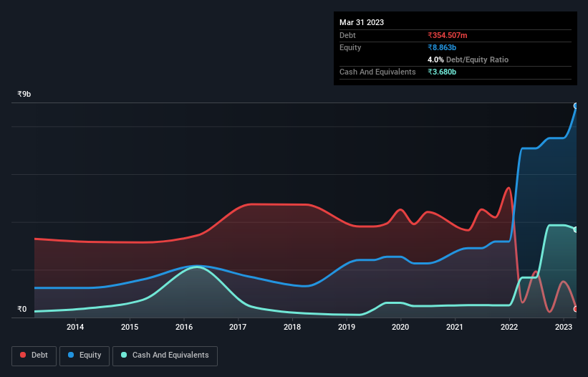
Task: Toggle the Debt series legend button
Action: pyautogui.click(x=34, y=355)
